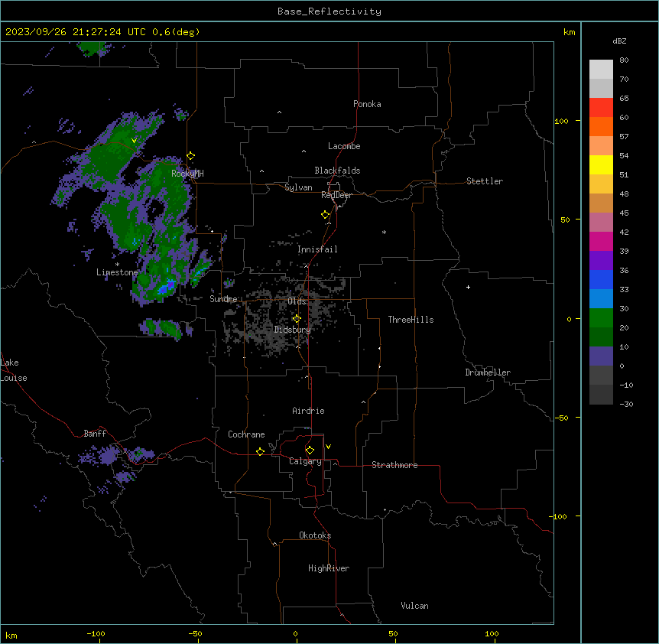Click the Stettler city label
Screen dimensions: 659x644
tap(485, 181)
